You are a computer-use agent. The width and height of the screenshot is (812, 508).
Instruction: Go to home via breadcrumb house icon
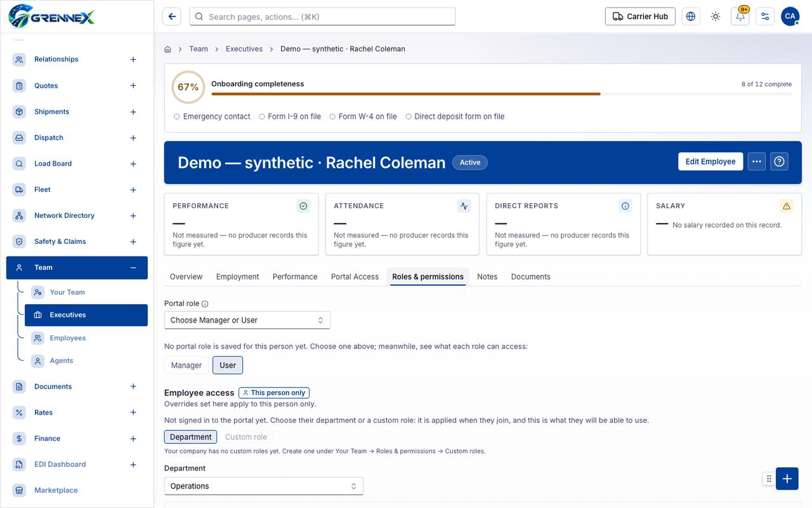167,49
